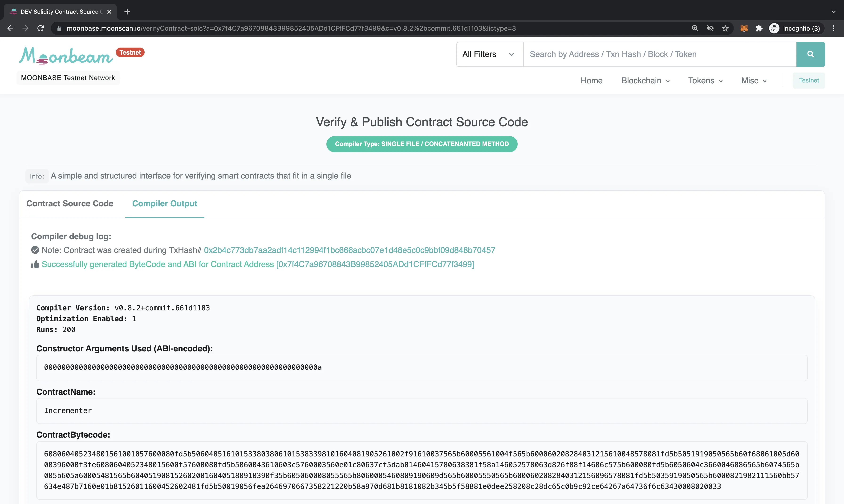Click the red Testnet badge near logo
The image size is (844, 504).
[x=130, y=52]
